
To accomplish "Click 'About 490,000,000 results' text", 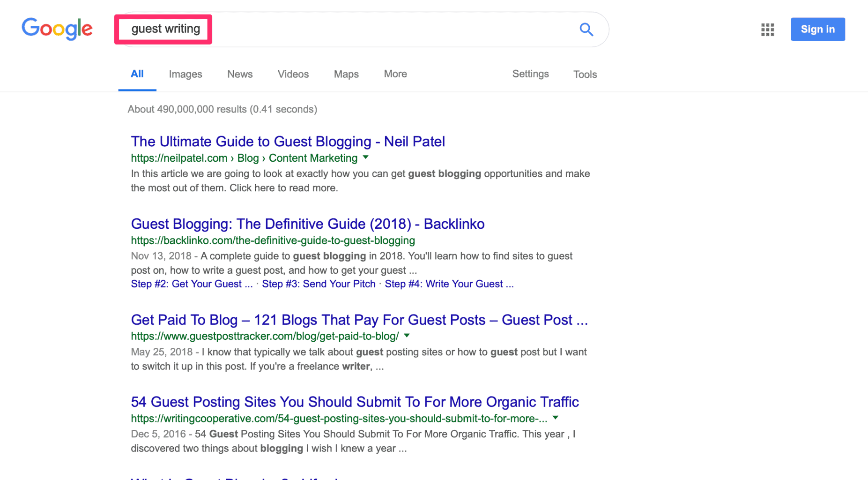I will click(223, 109).
